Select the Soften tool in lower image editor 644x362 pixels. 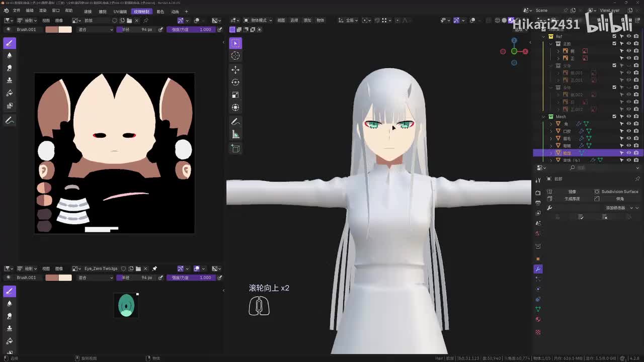pos(9,304)
